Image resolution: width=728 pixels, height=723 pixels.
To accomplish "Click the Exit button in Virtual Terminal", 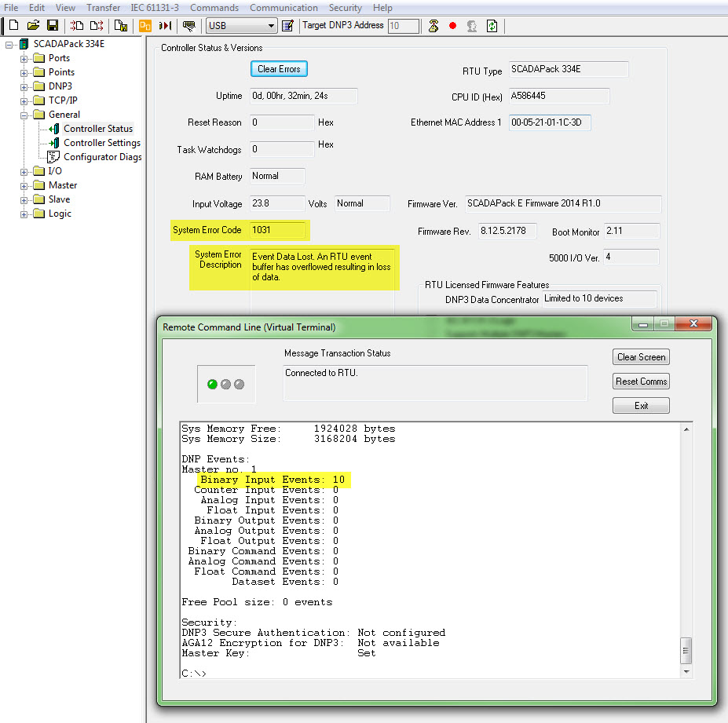I will (641, 406).
